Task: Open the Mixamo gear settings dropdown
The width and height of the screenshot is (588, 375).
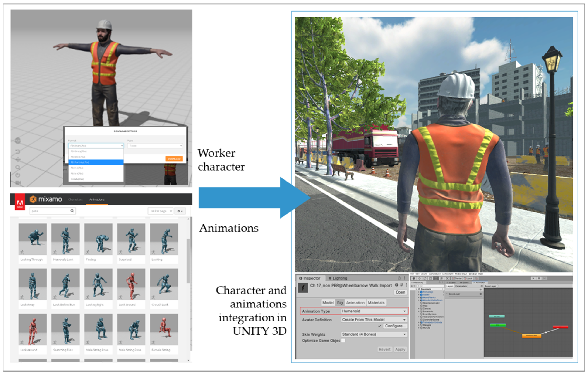Action: pos(180,211)
